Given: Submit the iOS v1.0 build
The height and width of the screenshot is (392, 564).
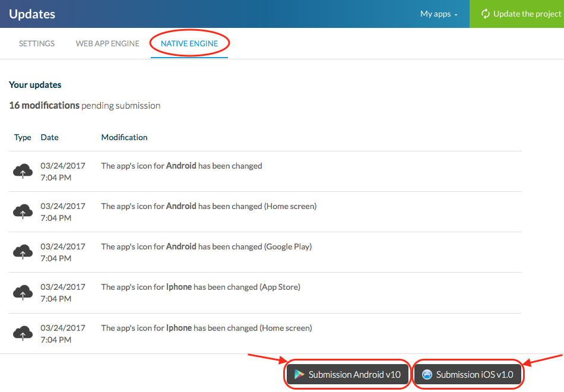Looking at the screenshot, I should click(468, 375).
